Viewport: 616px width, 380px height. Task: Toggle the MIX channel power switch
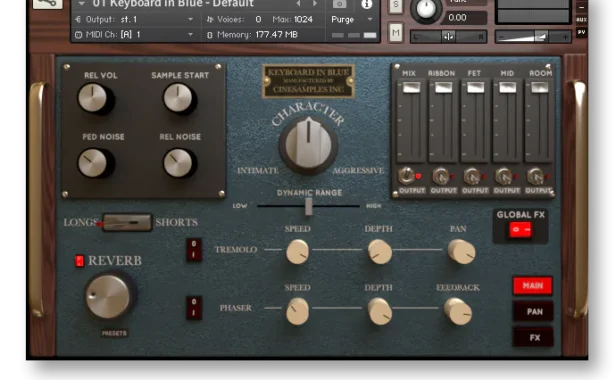(407, 176)
